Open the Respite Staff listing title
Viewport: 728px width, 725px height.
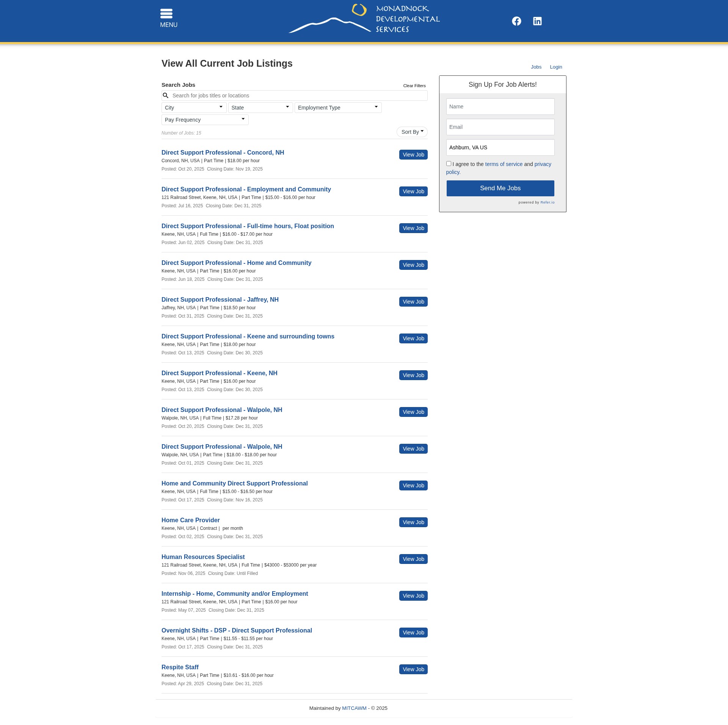(180, 667)
